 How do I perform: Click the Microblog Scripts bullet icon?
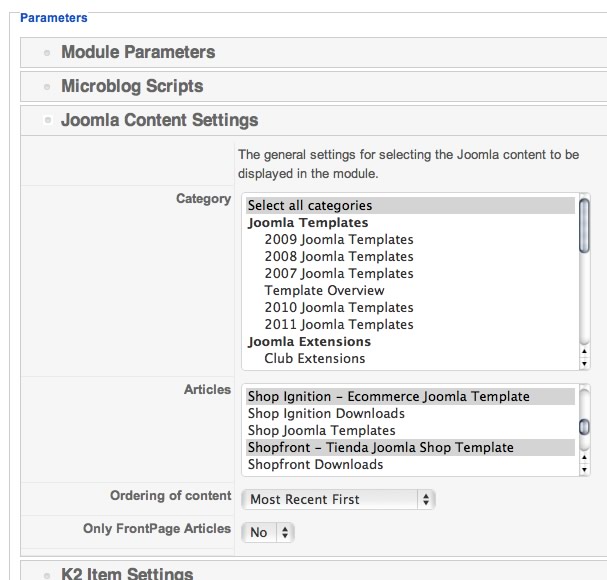pyautogui.click(x=47, y=87)
